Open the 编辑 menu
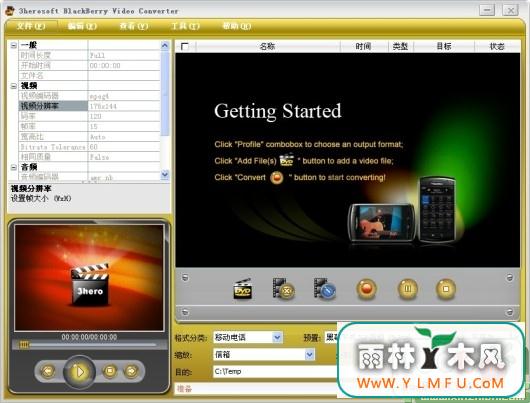 tap(82, 26)
